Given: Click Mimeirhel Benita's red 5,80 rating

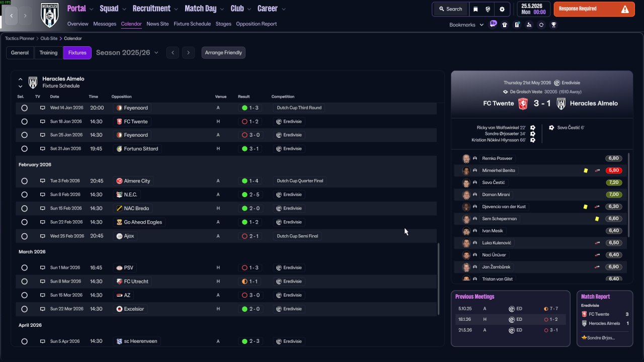Looking at the screenshot, I should (614, 170).
